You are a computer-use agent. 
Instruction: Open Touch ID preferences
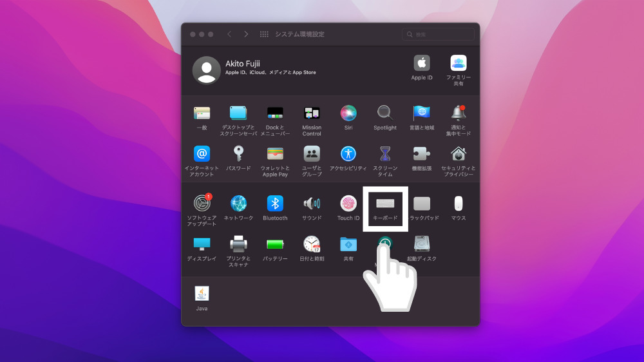[348, 204]
